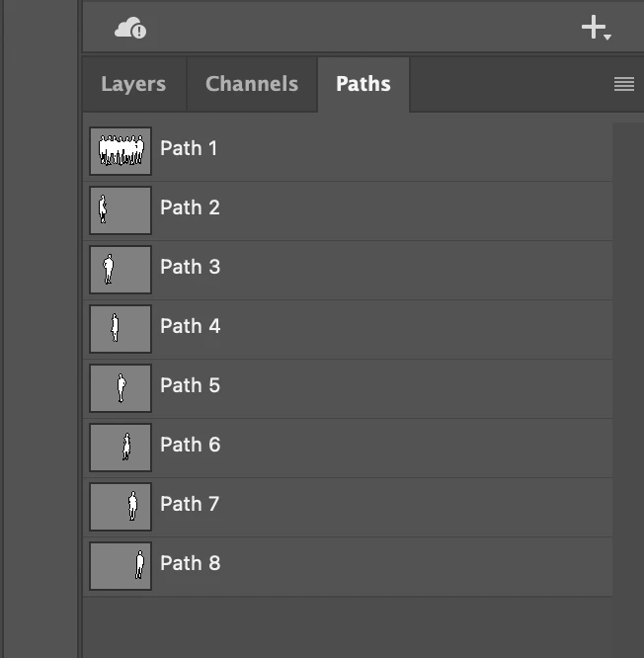Select the Path 5 row
The image size is (644, 658).
pos(348,388)
